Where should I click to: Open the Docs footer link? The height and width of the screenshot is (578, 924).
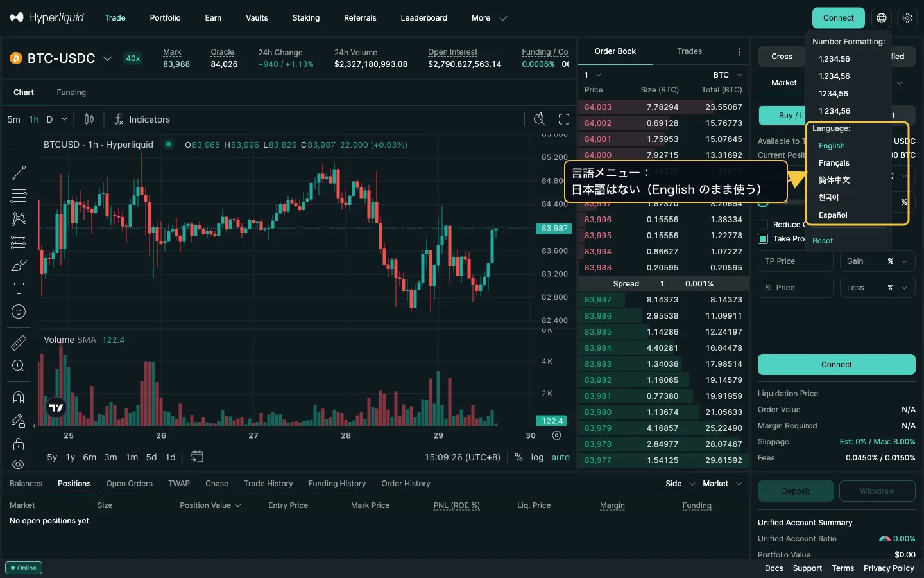[x=774, y=568]
